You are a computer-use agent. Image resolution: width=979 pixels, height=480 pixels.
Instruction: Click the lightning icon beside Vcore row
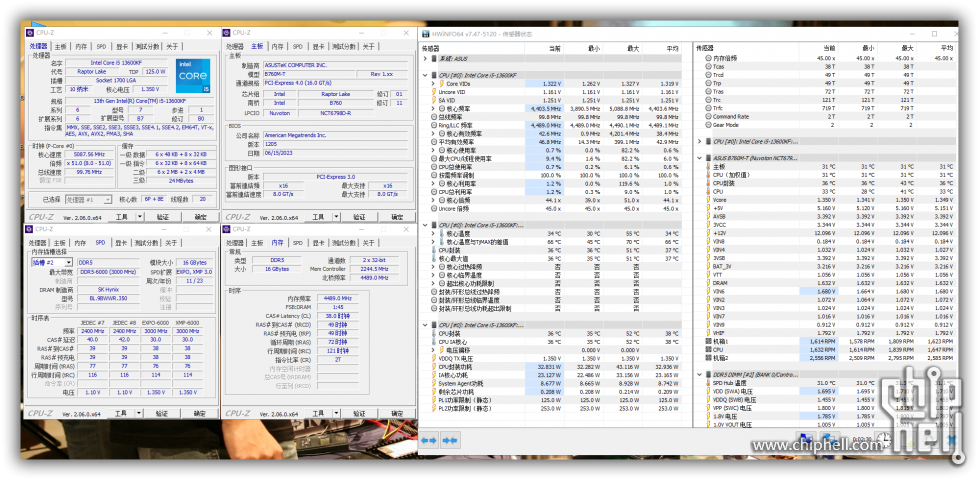708,200
